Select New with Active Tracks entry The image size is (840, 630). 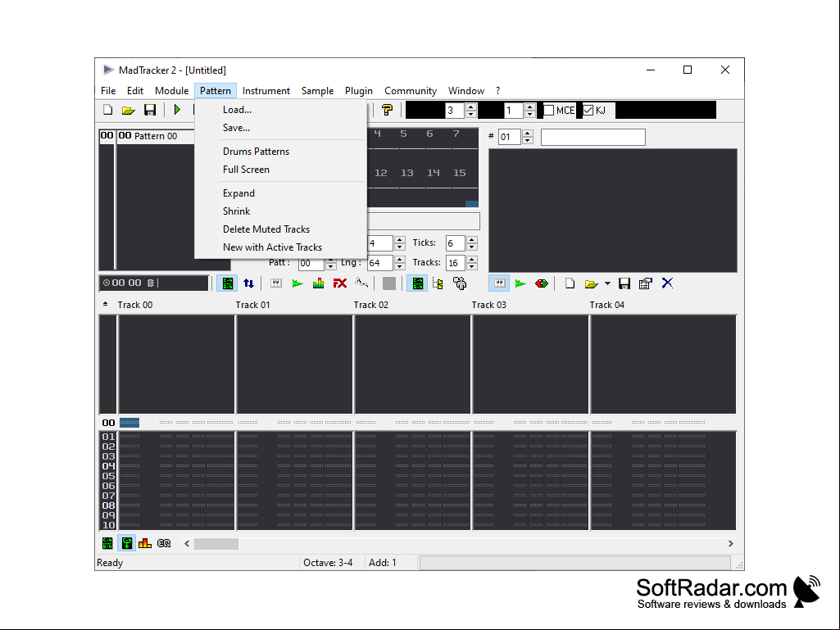[281, 247]
